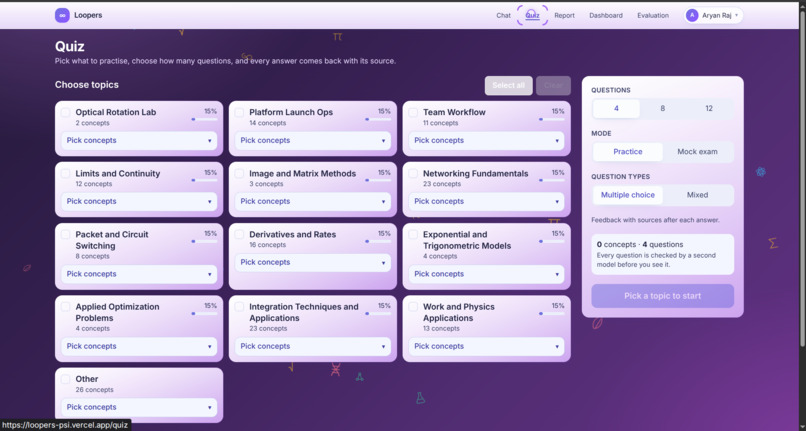Expand Pick concepts under Other topic
This screenshot has height=431, width=806.
pos(139,407)
